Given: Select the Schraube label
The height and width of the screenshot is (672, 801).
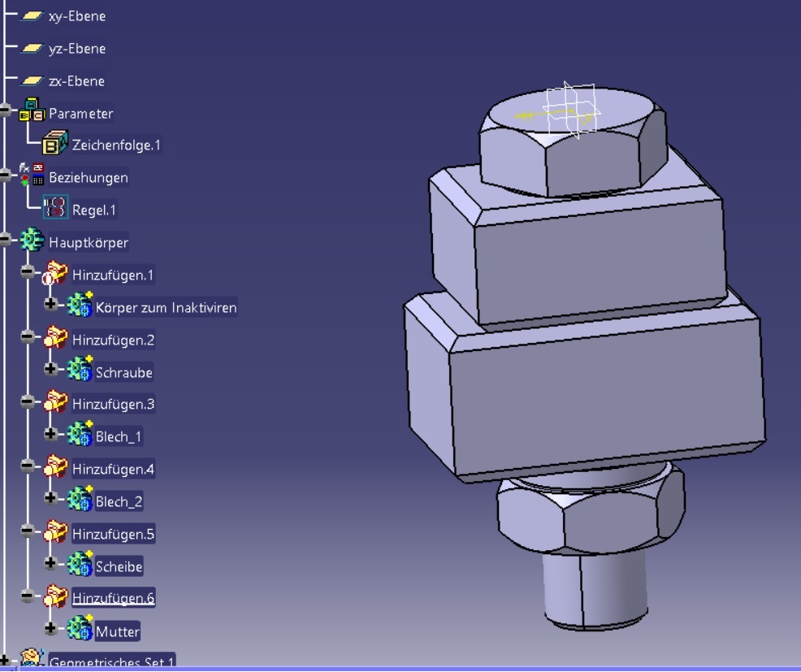Looking at the screenshot, I should coord(124,372).
